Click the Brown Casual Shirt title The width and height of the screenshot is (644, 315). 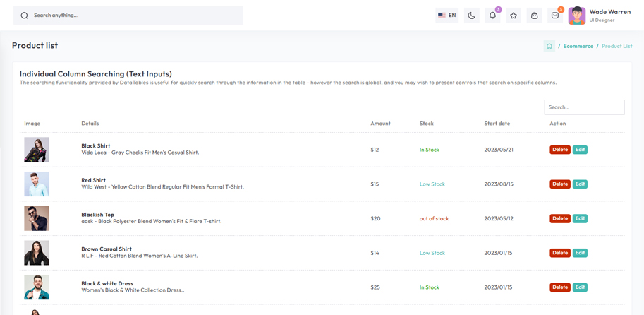[107, 249]
